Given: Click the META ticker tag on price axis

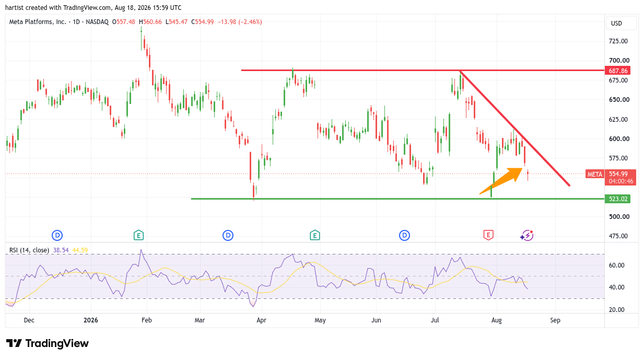Looking at the screenshot, I should (595, 175).
